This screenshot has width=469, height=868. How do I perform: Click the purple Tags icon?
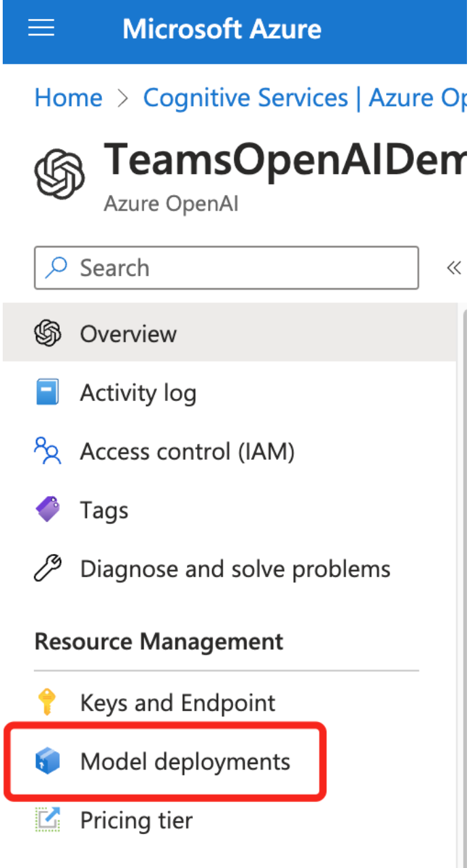pos(48,510)
